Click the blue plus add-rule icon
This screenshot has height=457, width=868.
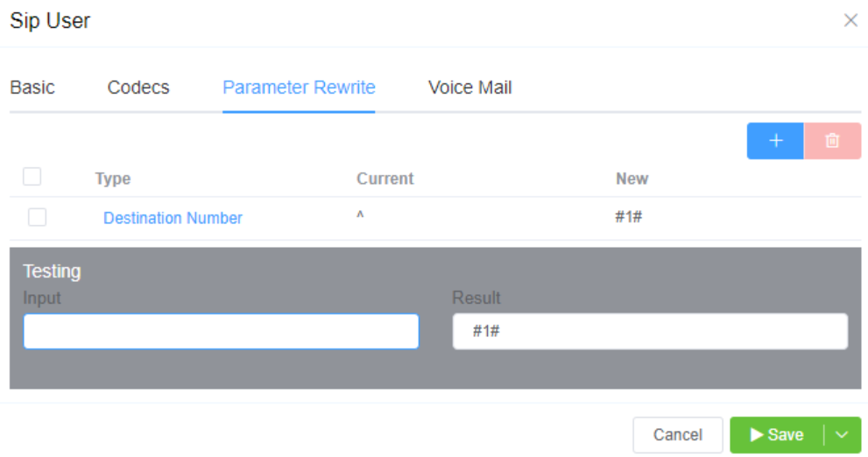(x=775, y=141)
